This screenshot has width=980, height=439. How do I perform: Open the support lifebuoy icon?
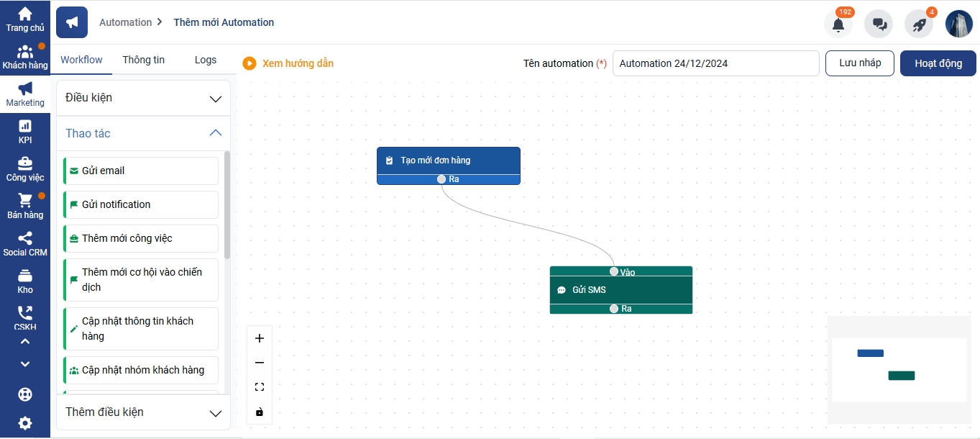coord(25,394)
